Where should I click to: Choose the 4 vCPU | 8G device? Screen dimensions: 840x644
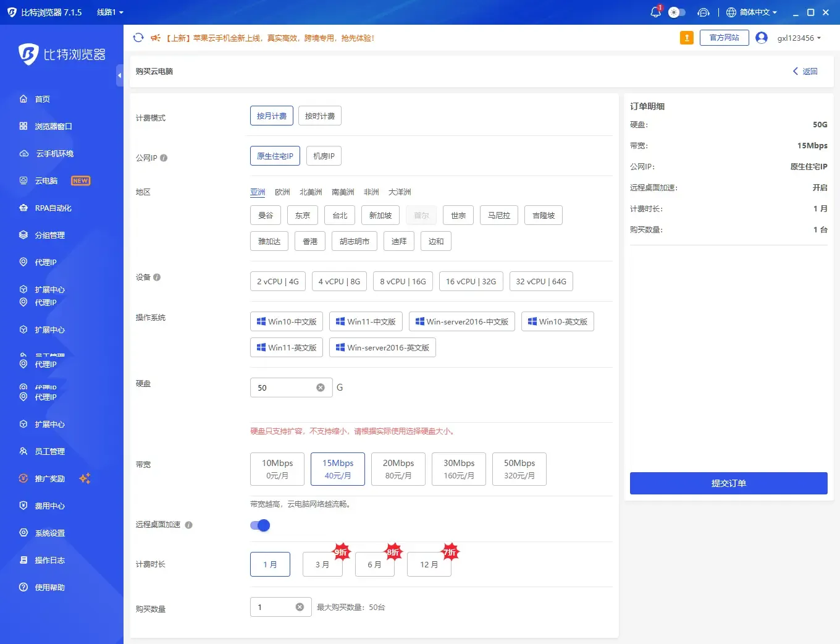[x=339, y=282]
